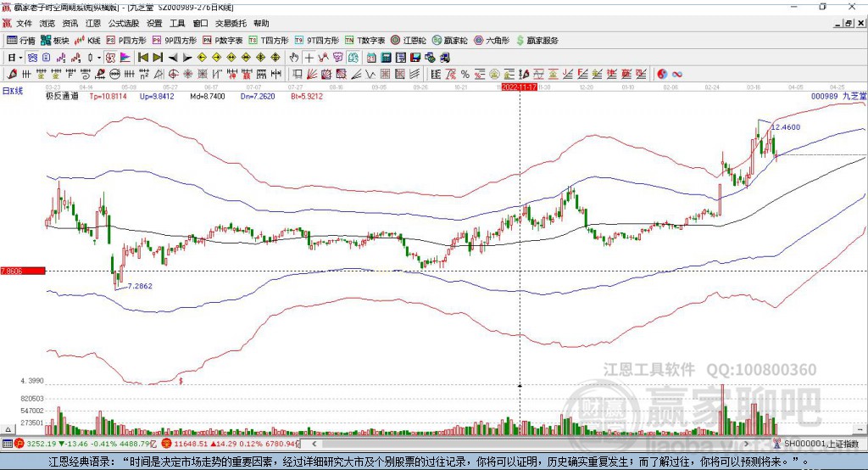
Task: Click the 7.2862 low price label
Action: 140,286
